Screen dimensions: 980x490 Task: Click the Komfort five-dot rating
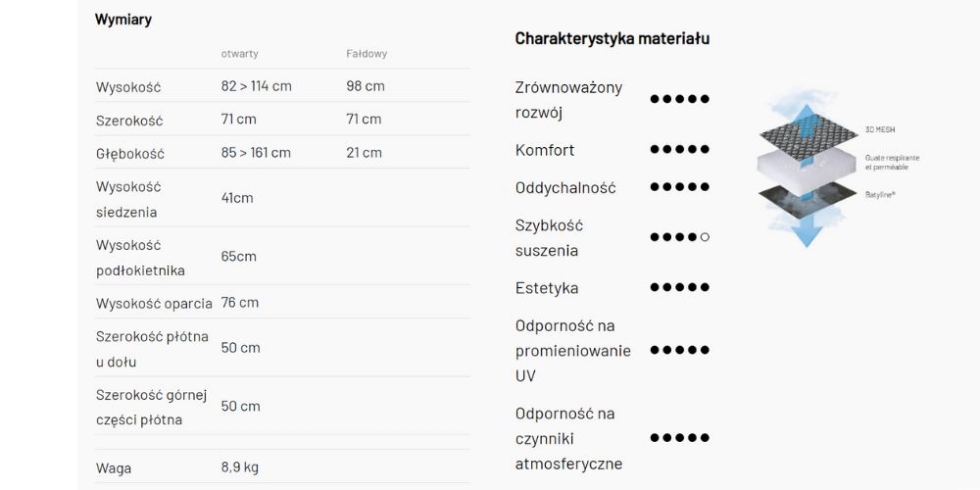(679, 149)
